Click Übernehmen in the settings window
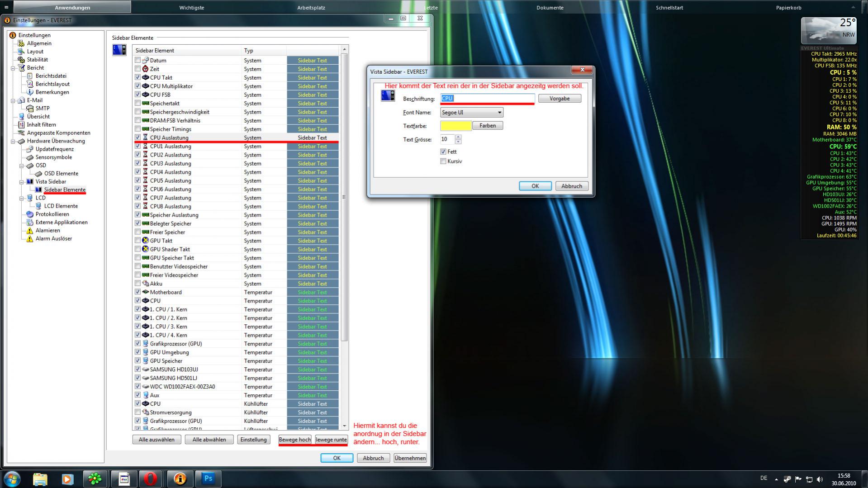 (410, 458)
